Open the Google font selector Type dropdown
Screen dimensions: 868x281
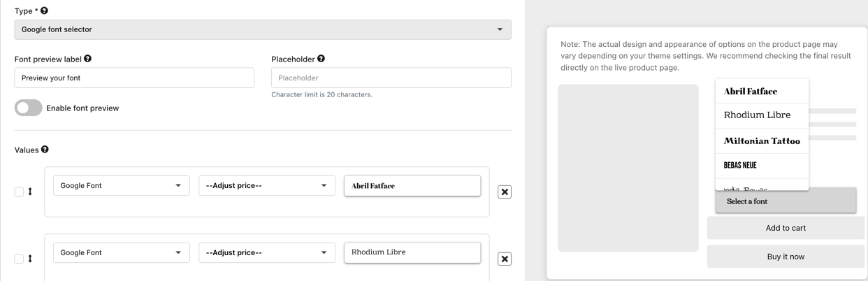coord(263,29)
